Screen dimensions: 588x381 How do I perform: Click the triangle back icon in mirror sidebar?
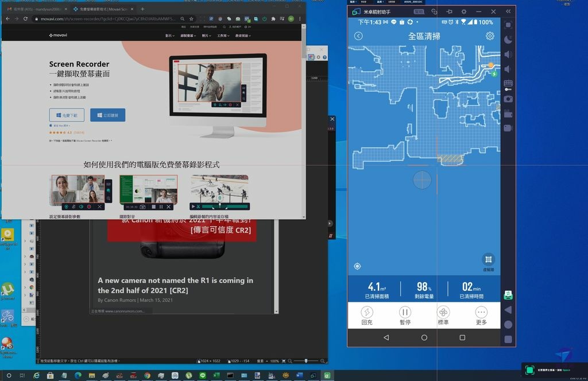tap(508, 310)
